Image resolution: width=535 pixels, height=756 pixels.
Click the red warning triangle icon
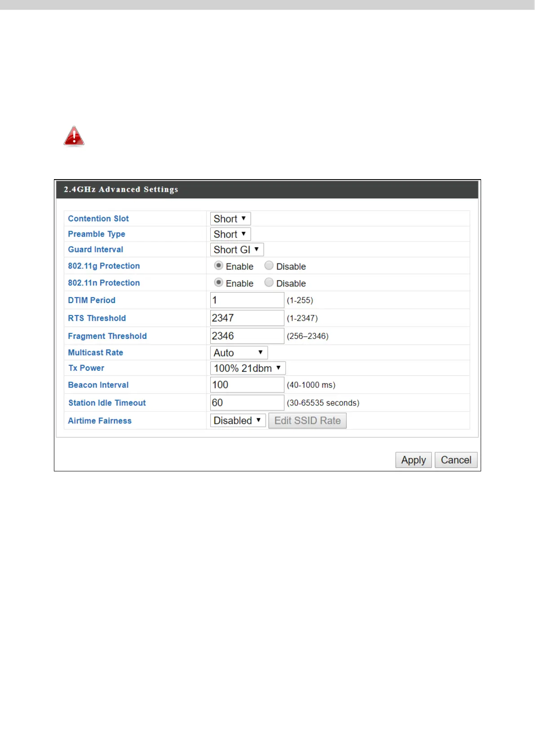tap(74, 136)
